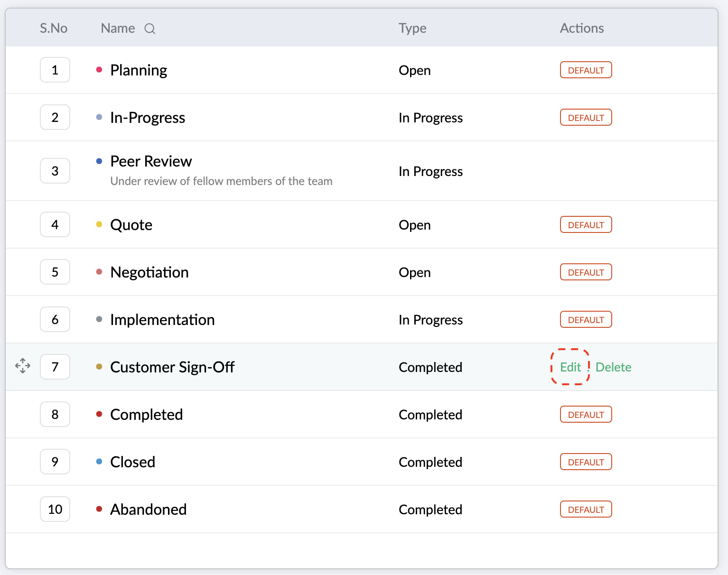Click the DEFAULT badge on the Planning row
The height and width of the screenshot is (575, 728).
pyautogui.click(x=586, y=70)
